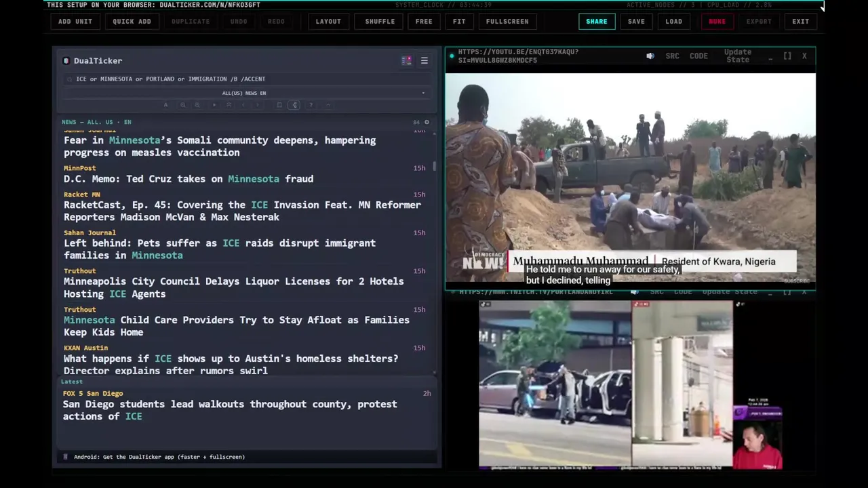Select FREE layout mode

pos(424,21)
